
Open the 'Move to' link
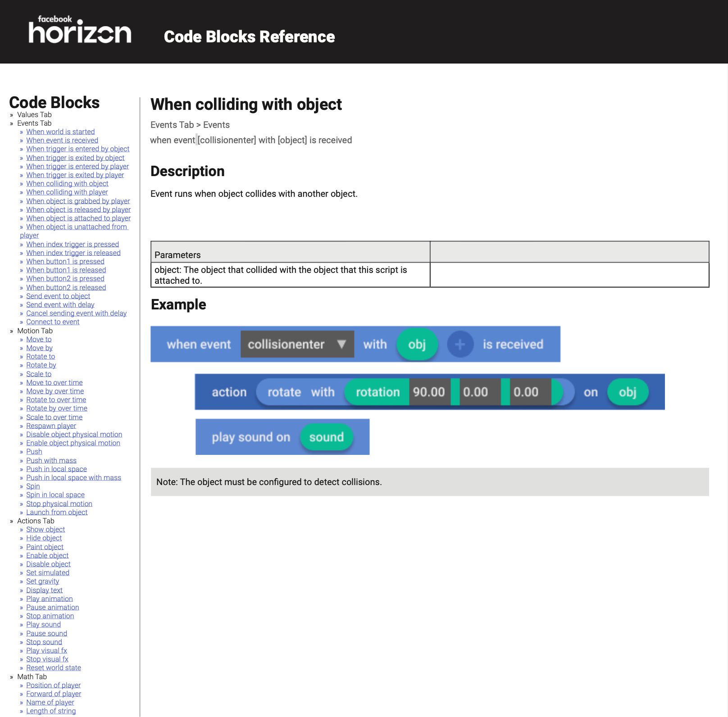coord(39,339)
